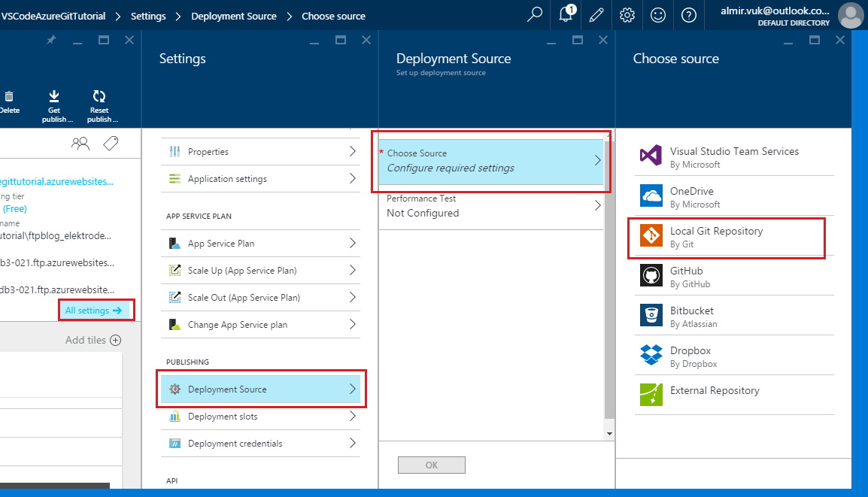Click the GitHub octocat icon

point(651,275)
